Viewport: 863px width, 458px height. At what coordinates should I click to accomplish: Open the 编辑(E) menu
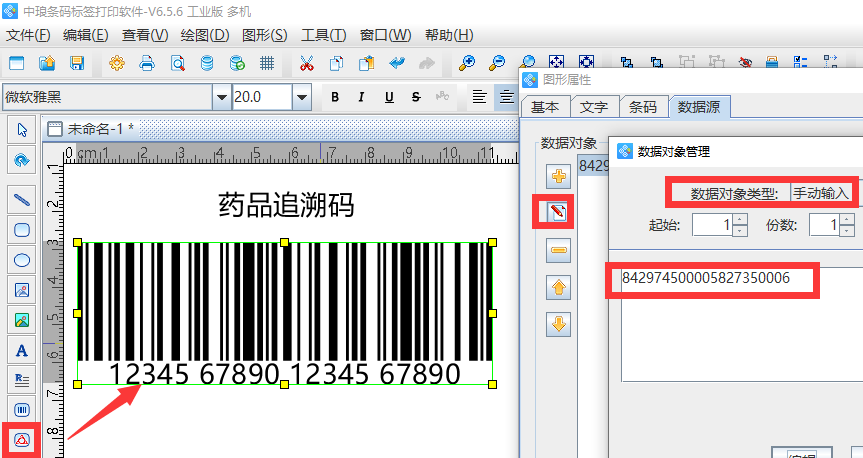[85, 36]
